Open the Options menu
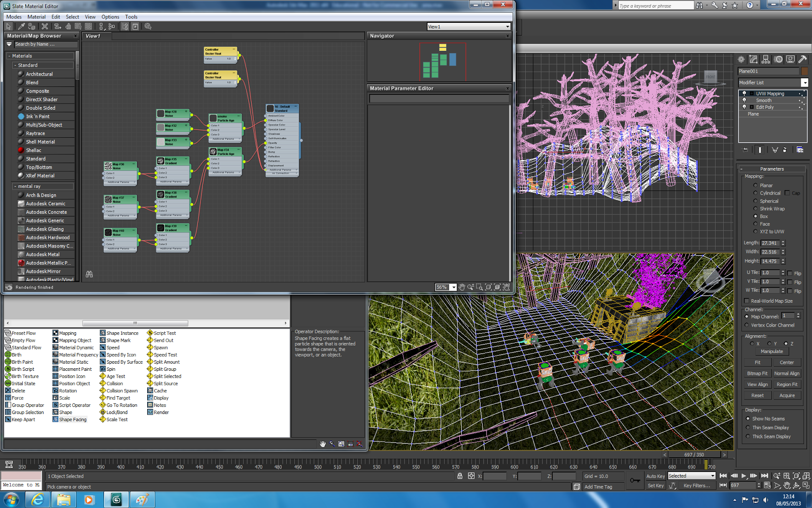812x508 pixels. pos(110,17)
